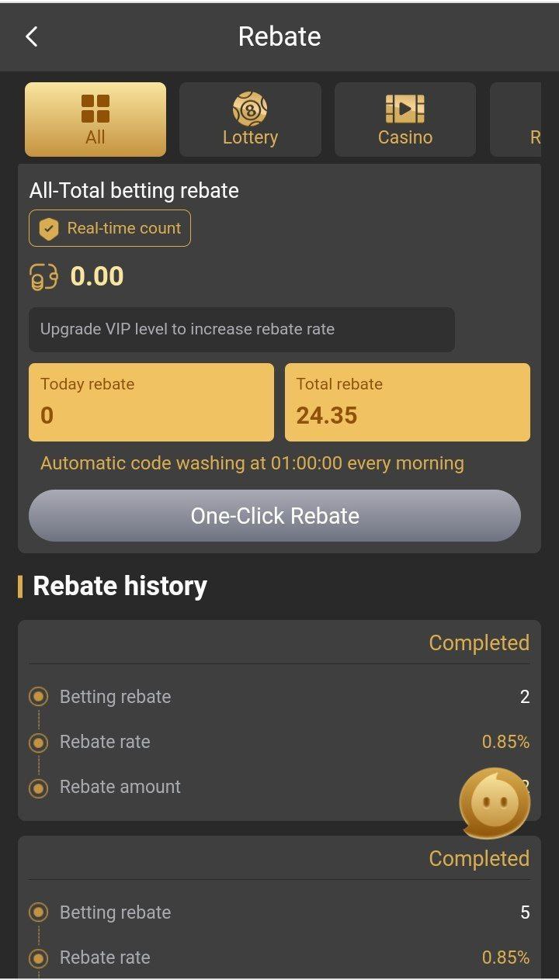Tap the Lottery ball icon

[250, 109]
